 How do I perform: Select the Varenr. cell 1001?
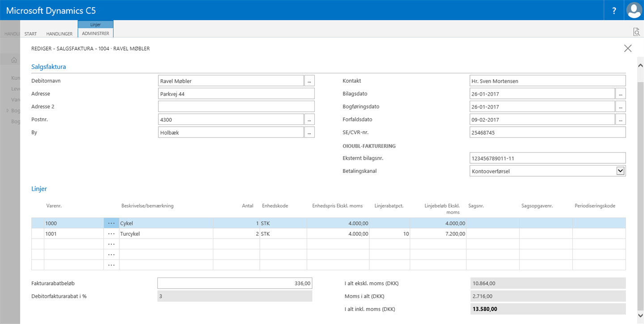[x=74, y=234]
